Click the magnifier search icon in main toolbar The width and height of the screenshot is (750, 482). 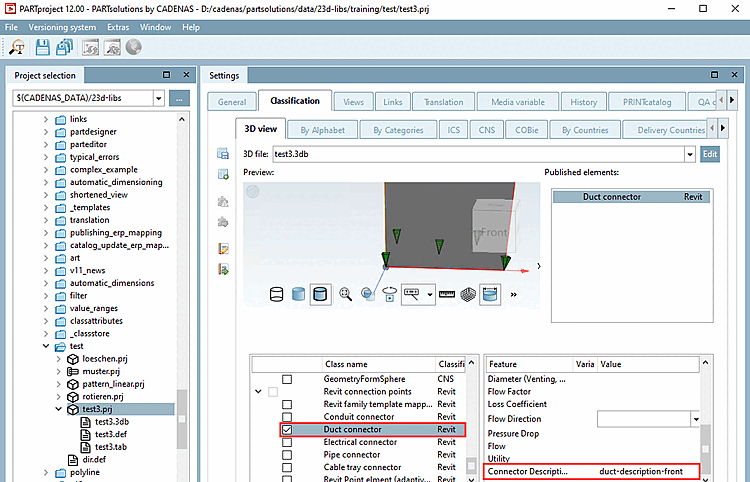17,47
